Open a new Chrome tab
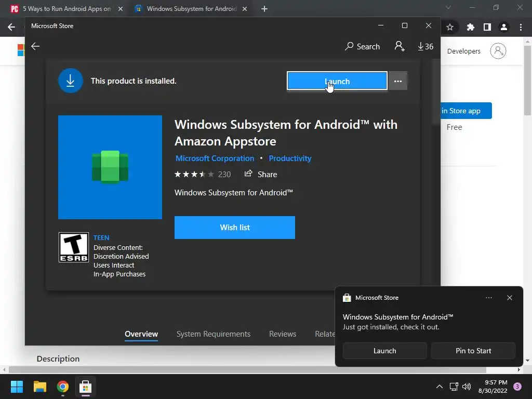The width and height of the screenshot is (532, 399). [x=264, y=9]
